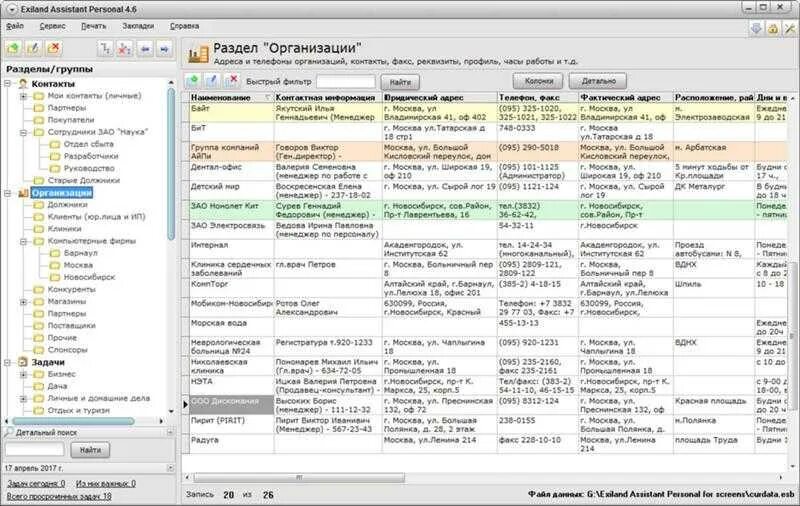Click the add subgroup tree icon
This screenshot has width=800, height=506.
105,49
